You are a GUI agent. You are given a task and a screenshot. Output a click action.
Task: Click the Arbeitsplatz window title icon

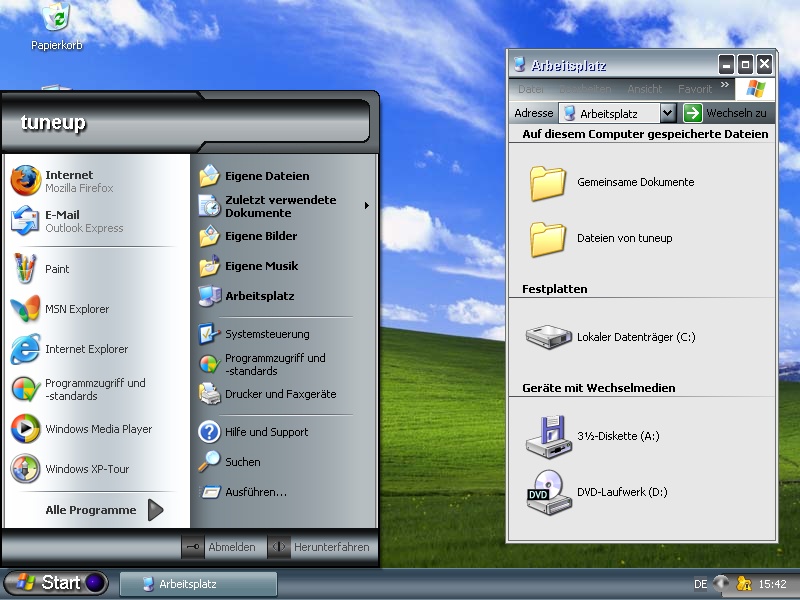[519, 64]
